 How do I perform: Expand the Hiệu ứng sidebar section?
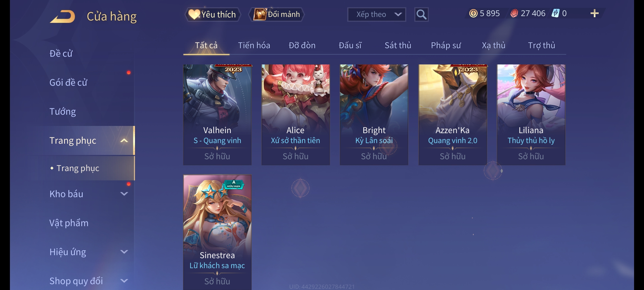click(124, 252)
